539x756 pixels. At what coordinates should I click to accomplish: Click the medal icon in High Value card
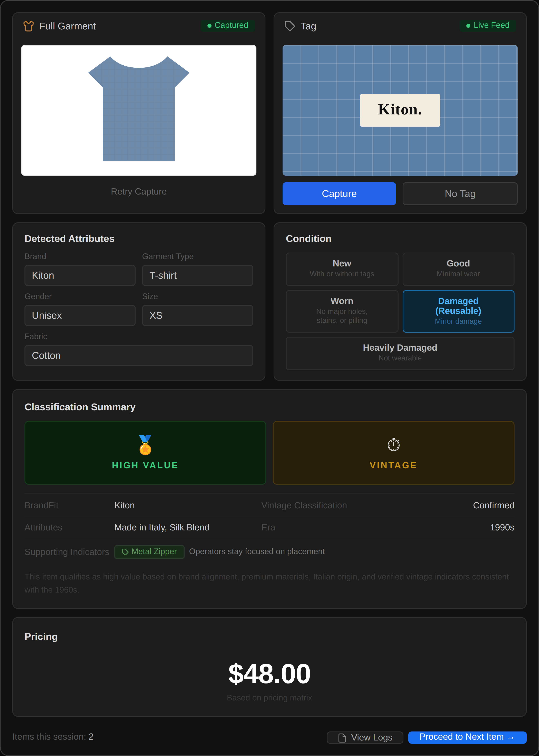(145, 445)
